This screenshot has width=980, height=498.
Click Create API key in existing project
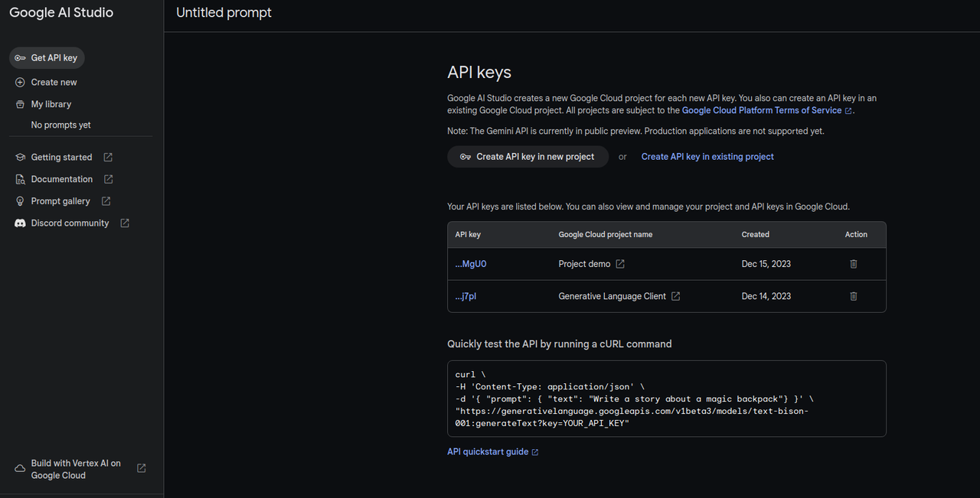click(707, 157)
